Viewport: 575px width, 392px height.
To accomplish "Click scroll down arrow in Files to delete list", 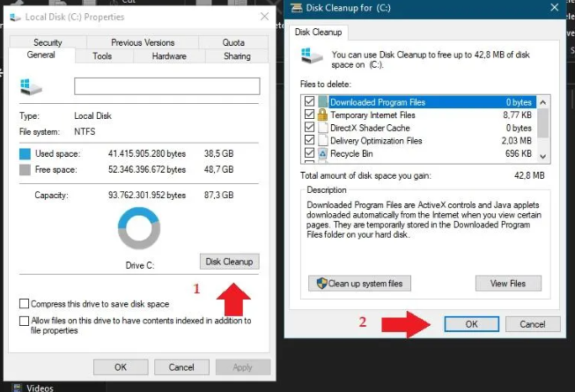I will tap(543, 157).
